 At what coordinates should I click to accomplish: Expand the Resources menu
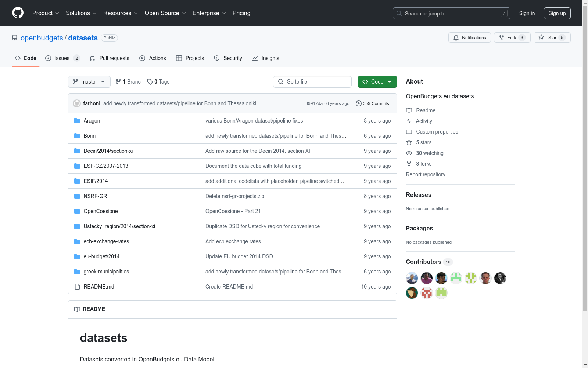(x=121, y=13)
